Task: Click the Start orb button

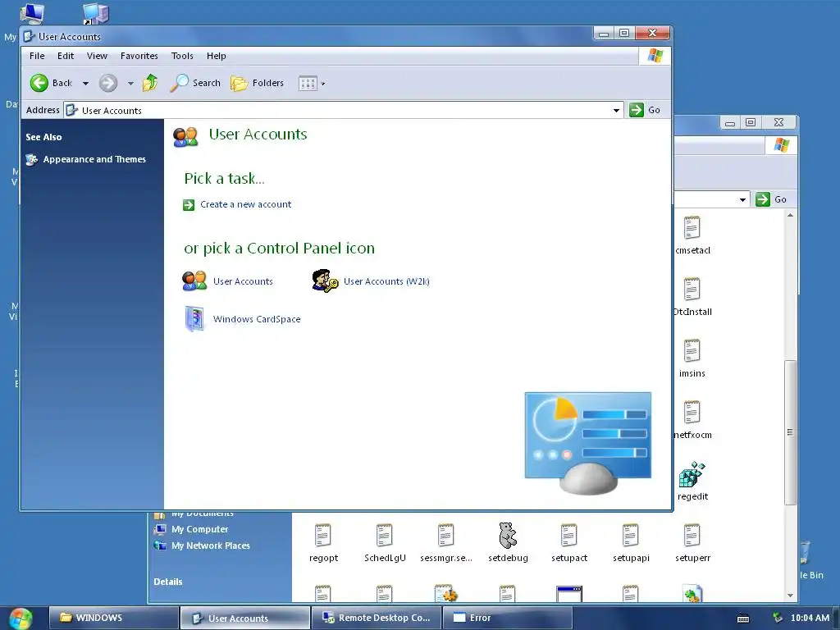Action: [x=21, y=619]
